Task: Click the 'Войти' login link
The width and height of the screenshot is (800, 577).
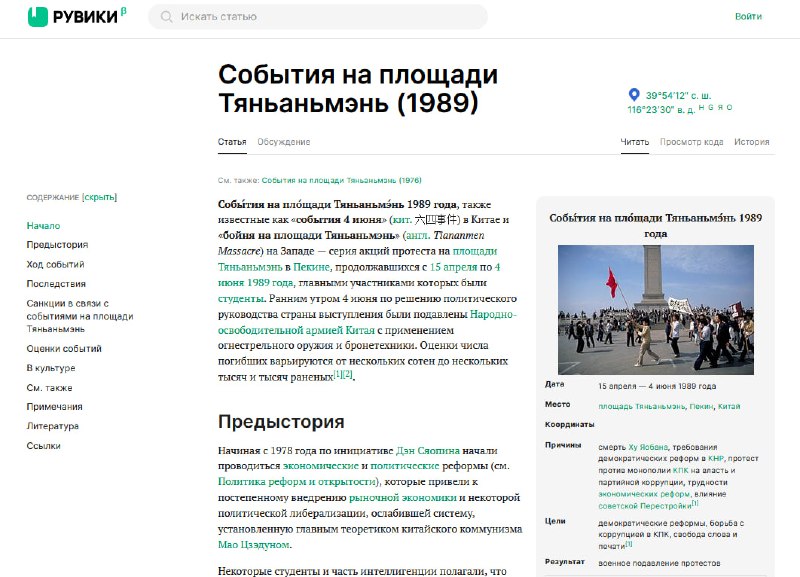Action: [x=748, y=17]
